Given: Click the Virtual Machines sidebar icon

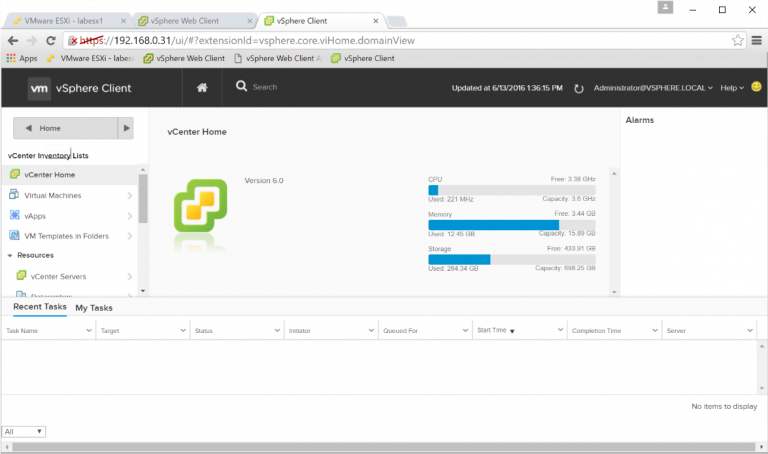Looking at the screenshot, I should pyautogui.click(x=14, y=194).
